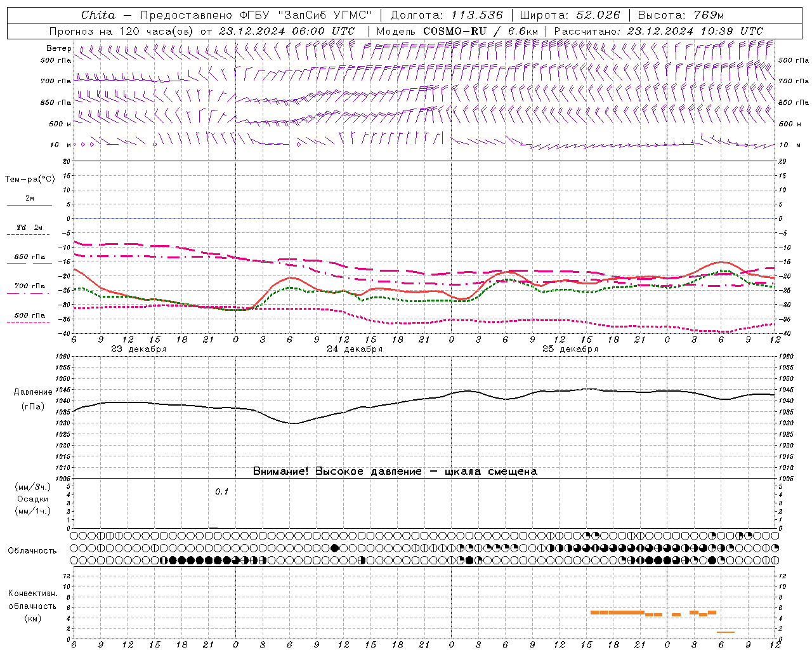Click the 'Широта: 52.026' header field

click(570, 15)
